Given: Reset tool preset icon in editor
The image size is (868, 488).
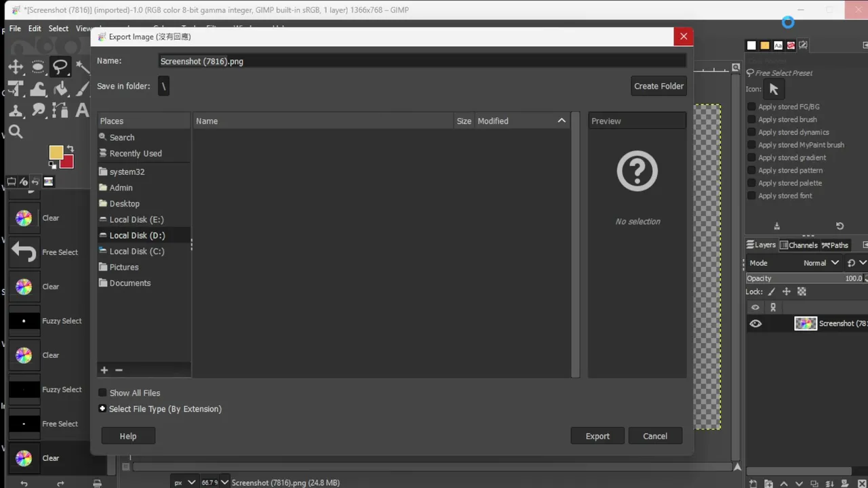Looking at the screenshot, I should [840, 226].
